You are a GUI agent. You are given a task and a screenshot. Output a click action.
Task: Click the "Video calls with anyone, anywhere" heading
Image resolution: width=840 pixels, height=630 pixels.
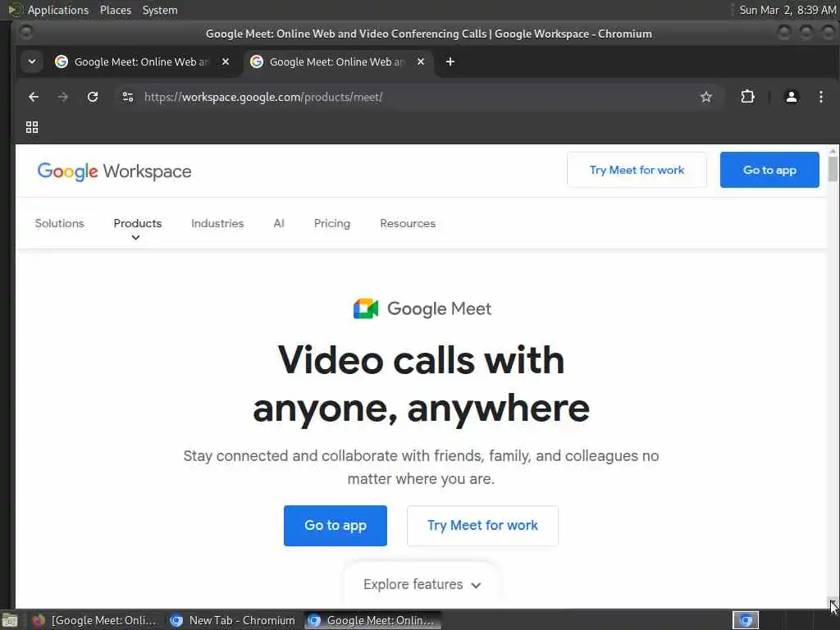point(421,384)
